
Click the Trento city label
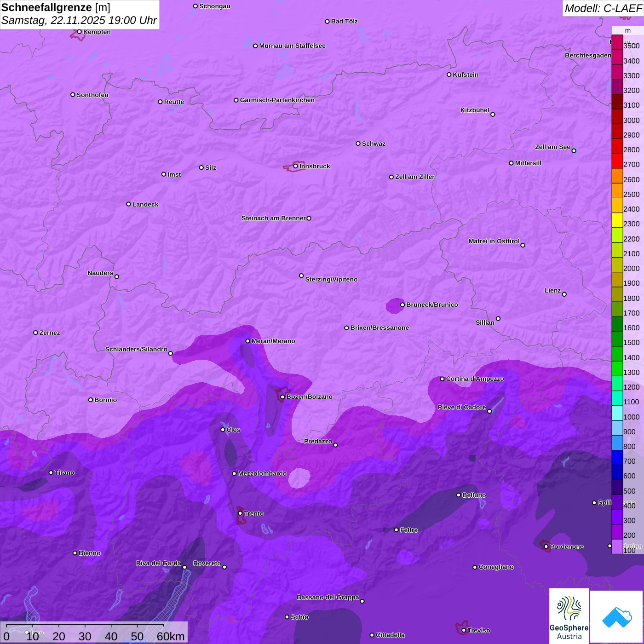pyautogui.click(x=254, y=513)
